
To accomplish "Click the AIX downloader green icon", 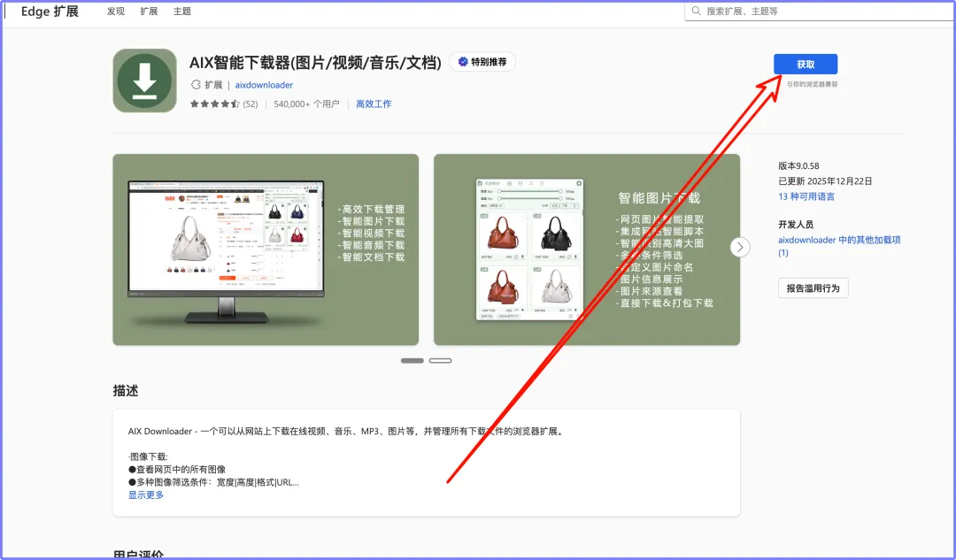I will click(144, 81).
